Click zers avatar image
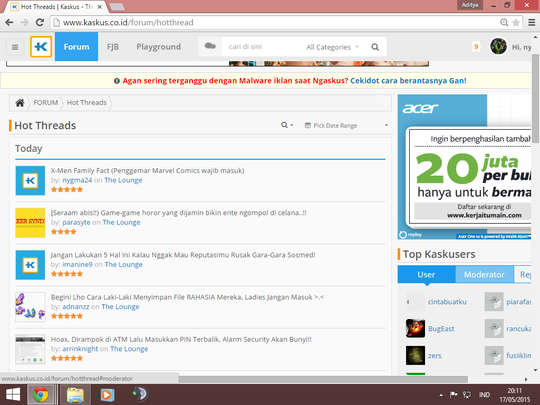Screen dimensions: 540x405 pyautogui.click(x=415, y=355)
